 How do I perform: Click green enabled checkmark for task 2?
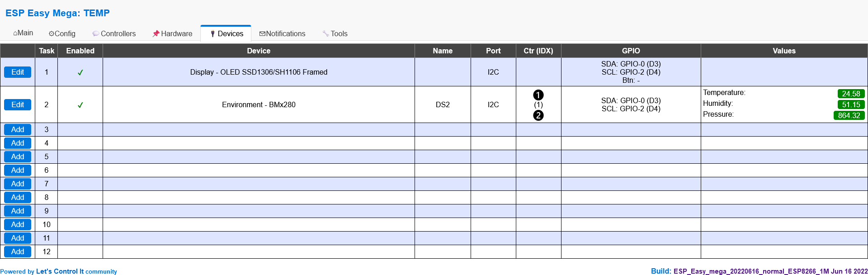[80, 105]
